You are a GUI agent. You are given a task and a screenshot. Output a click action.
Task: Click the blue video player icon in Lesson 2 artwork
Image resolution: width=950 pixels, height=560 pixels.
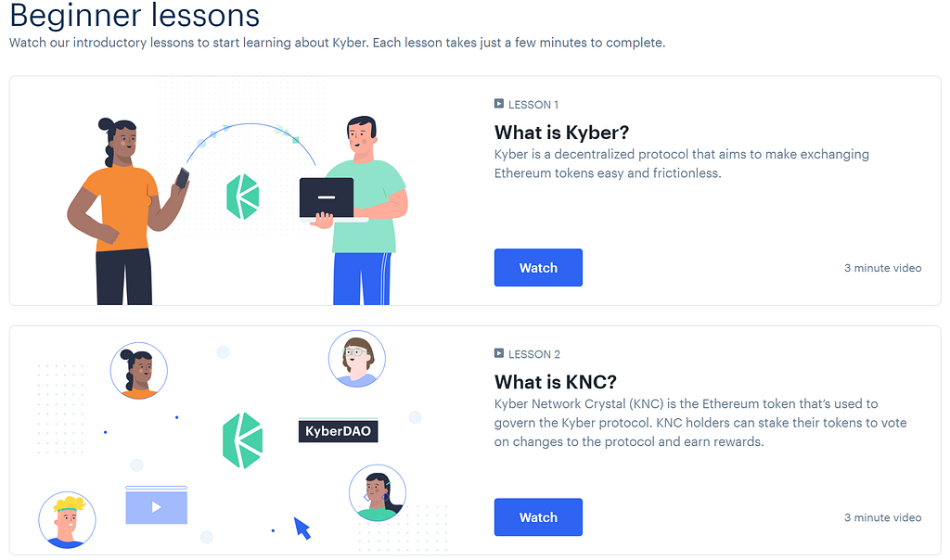(x=156, y=505)
